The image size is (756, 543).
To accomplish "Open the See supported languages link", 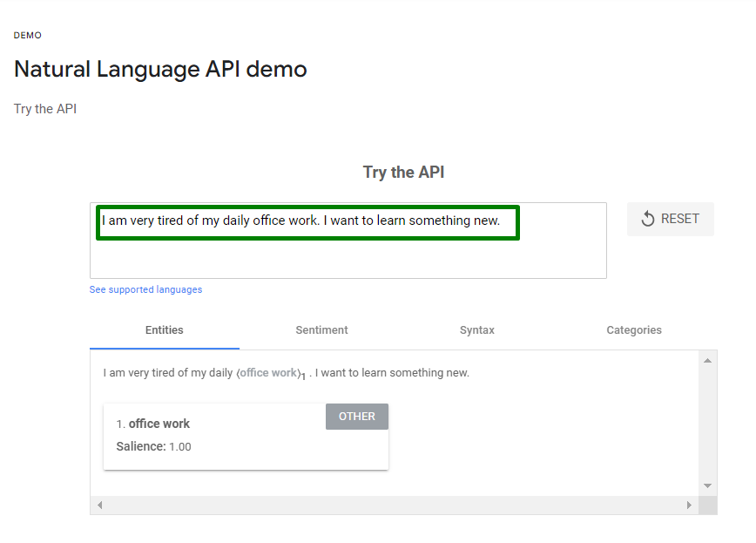I will tap(145, 289).
